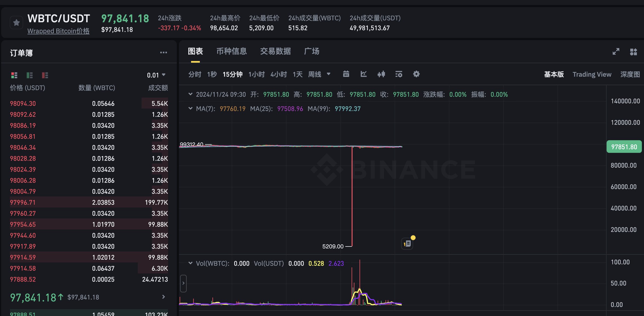Open the calendar date jump icon
The width and height of the screenshot is (644, 316).
click(x=346, y=74)
